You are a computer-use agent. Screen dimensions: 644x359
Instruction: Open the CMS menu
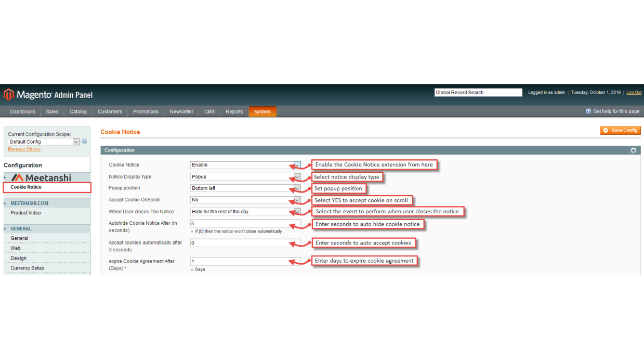click(209, 112)
